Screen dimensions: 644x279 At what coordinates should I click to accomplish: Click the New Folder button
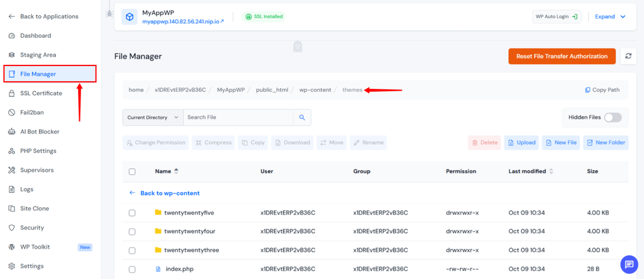coord(606,142)
